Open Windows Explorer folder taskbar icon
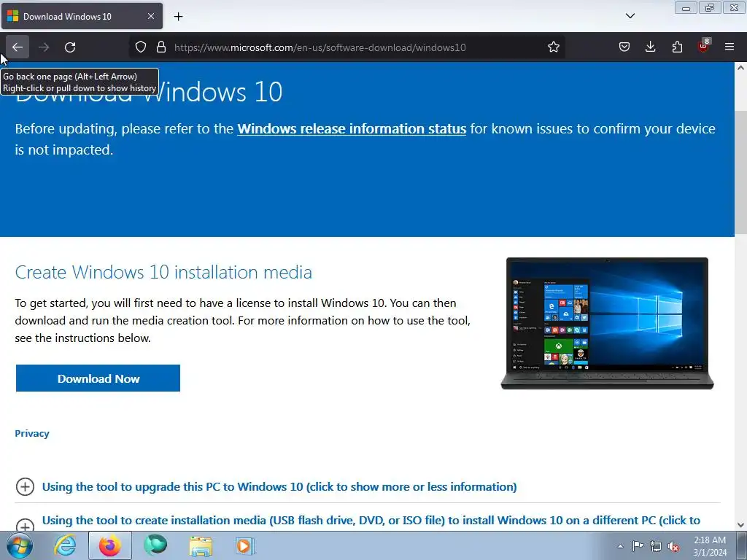The width and height of the screenshot is (747, 560). (x=201, y=545)
